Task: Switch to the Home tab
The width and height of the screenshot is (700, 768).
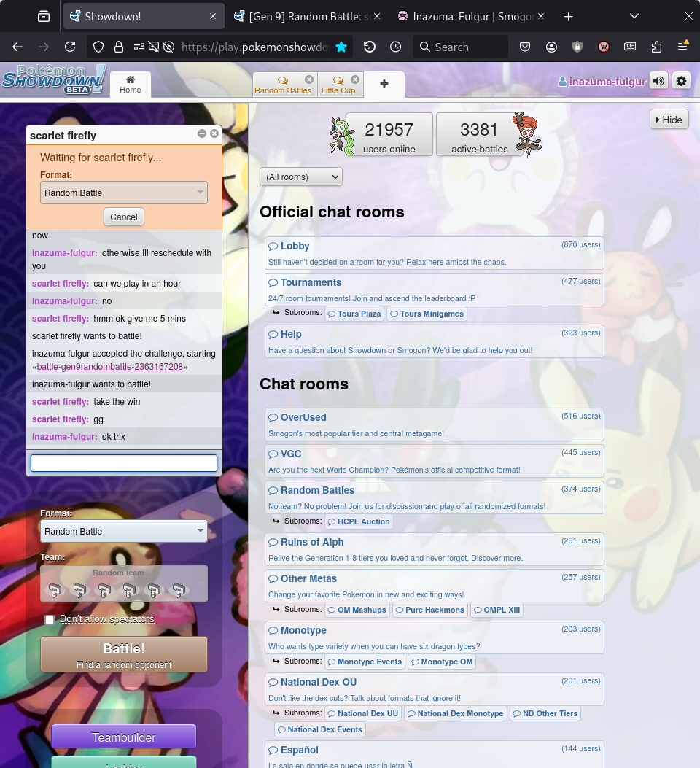Action: coord(131,85)
